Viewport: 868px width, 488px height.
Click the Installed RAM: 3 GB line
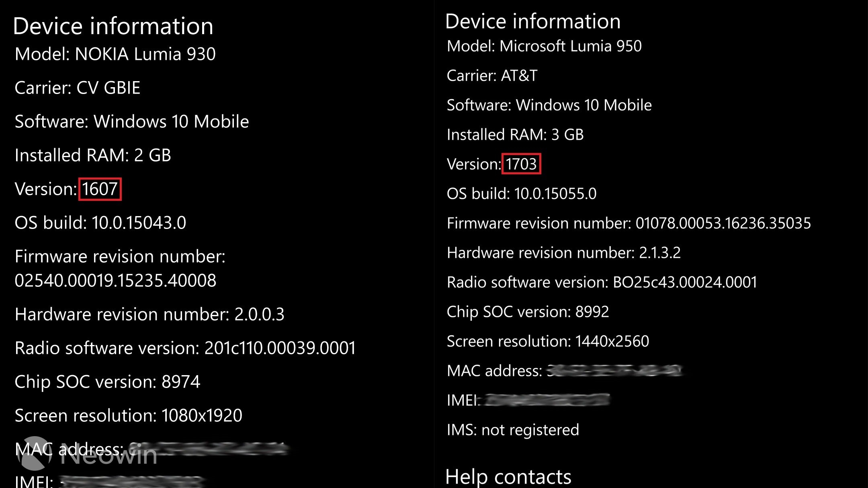click(515, 135)
